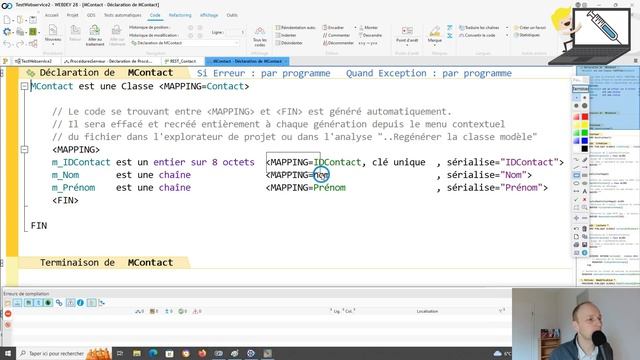Click the Tous les codes icon
The width and height of the screenshot is (640, 360).
pyautogui.click(x=260, y=32)
